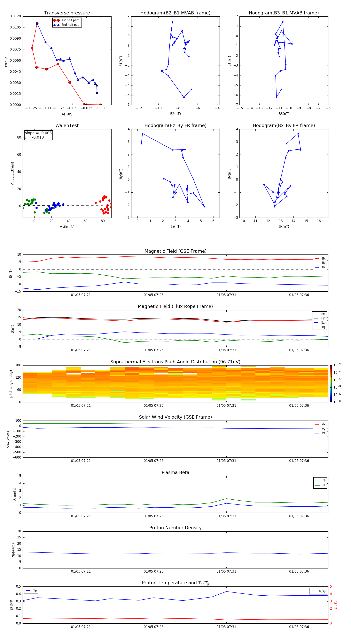Click "01/05 07:36" tick under Proton Temperature plot
Viewport: 351px width, 644px height.
(x=299, y=627)
